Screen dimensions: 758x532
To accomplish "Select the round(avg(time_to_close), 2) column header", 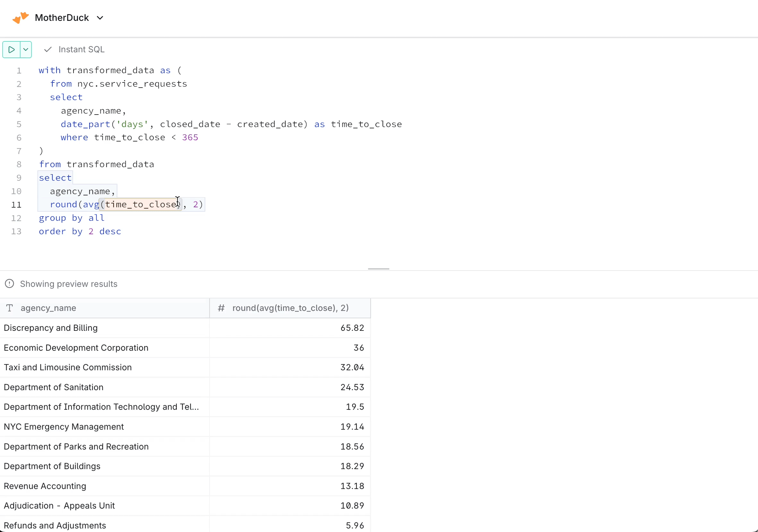I will pos(290,308).
